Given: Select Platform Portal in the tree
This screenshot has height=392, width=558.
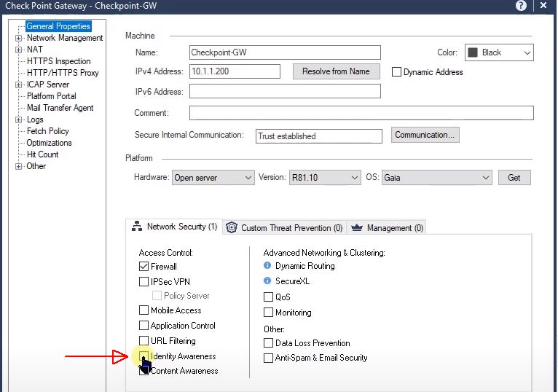Looking at the screenshot, I should 52,96.
